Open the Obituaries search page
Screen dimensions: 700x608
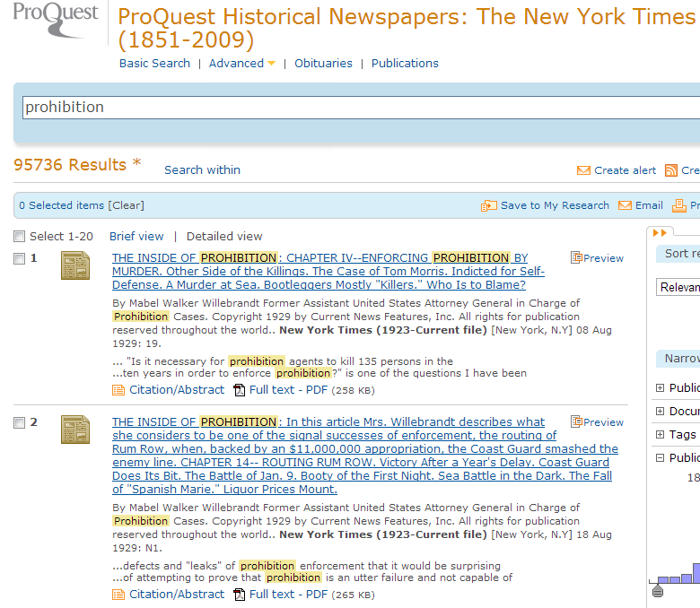click(323, 64)
